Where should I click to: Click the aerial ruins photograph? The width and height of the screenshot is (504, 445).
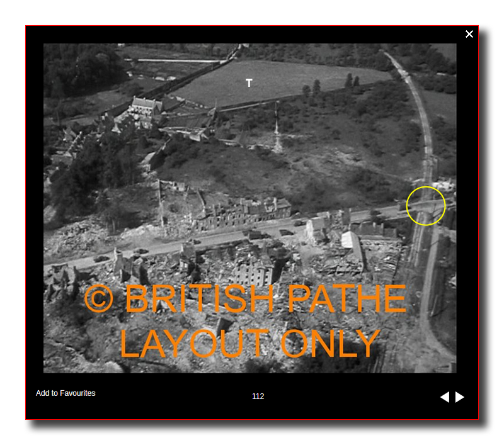(x=249, y=208)
